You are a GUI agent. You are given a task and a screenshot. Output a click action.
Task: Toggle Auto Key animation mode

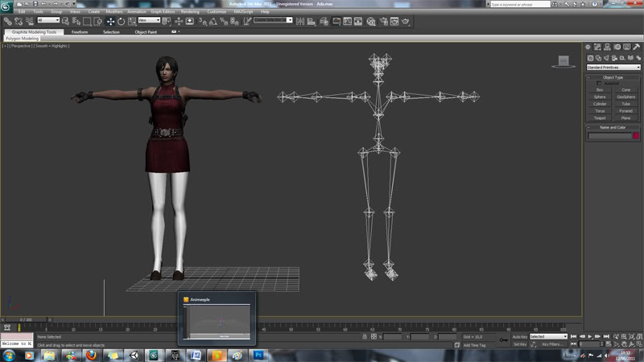click(x=519, y=337)
